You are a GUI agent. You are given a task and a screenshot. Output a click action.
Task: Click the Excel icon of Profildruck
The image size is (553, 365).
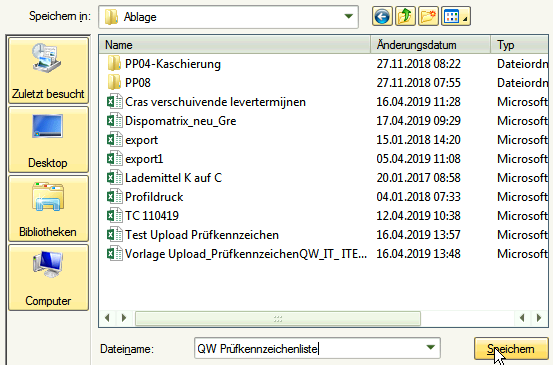114,197
